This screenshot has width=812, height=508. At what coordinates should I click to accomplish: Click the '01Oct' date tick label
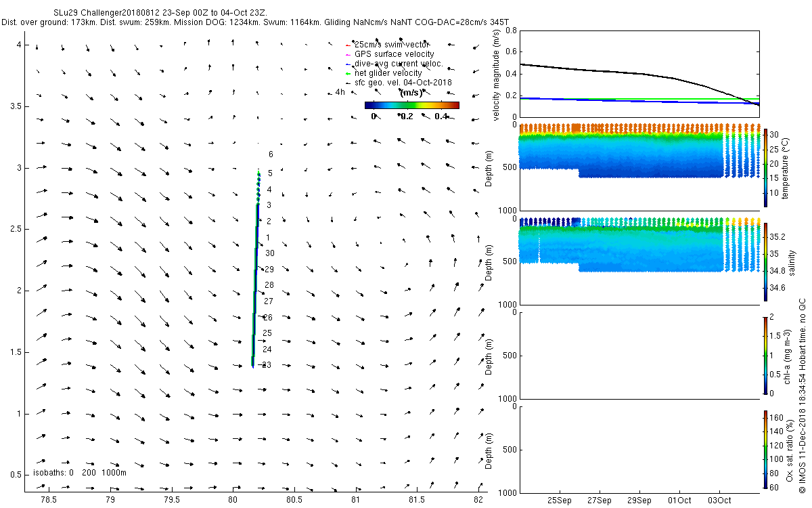pos(679,501)
